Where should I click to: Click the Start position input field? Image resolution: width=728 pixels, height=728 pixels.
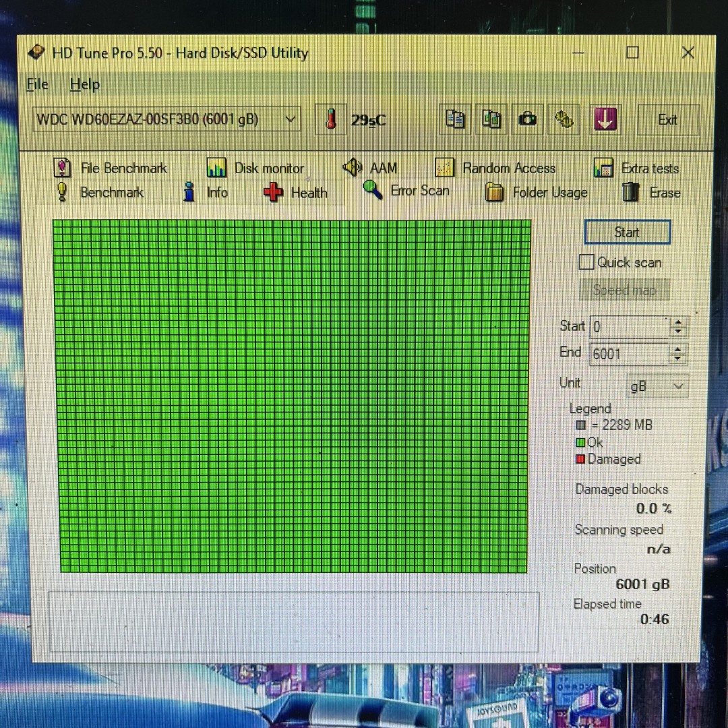[x=630, y=327]
